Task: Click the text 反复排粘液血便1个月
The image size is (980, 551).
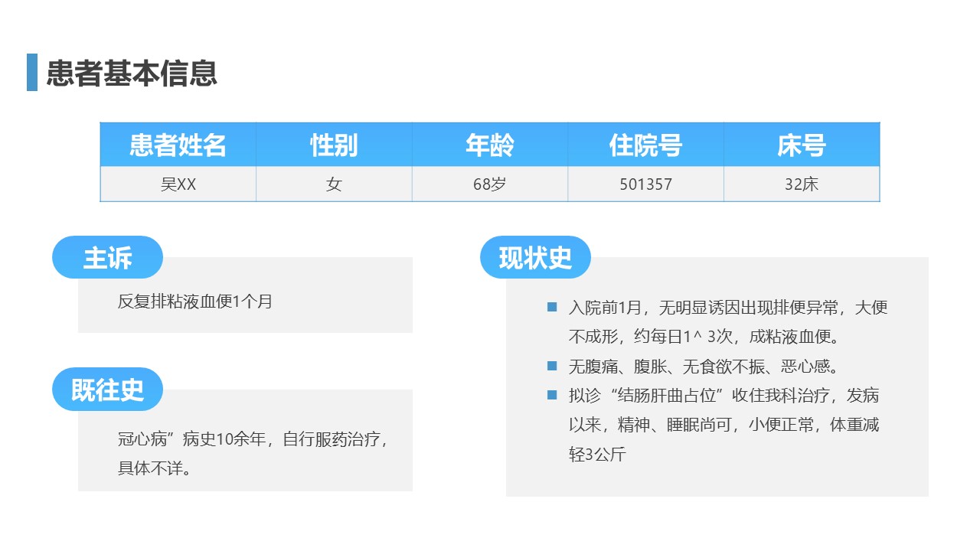Action: pyautogui.click(x=195, y=302)
